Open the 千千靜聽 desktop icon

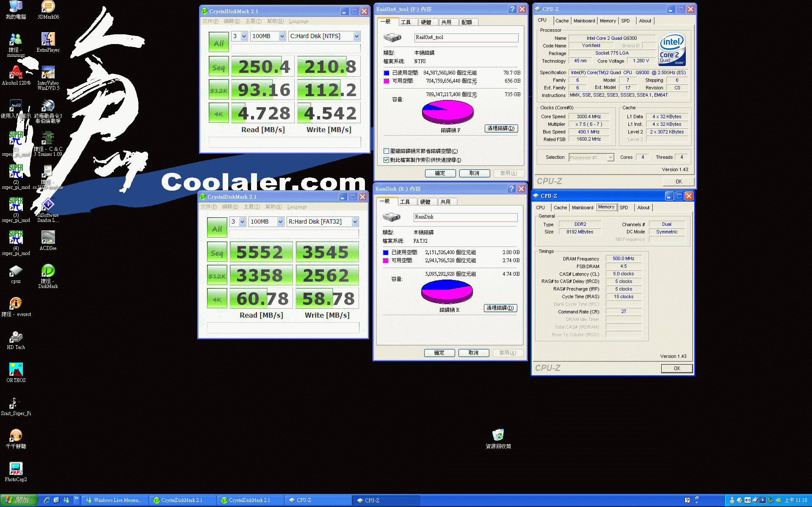pos(16,439)
